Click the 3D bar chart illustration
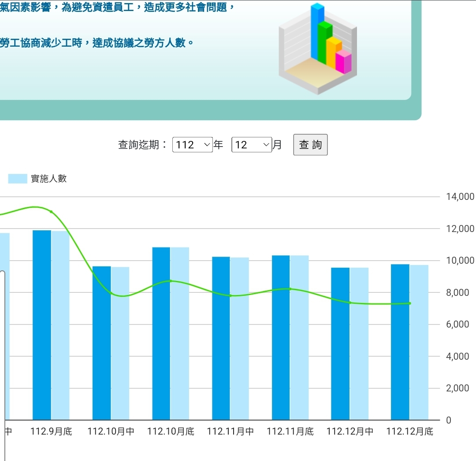This screenshot has width=476, height=461. 317,49
